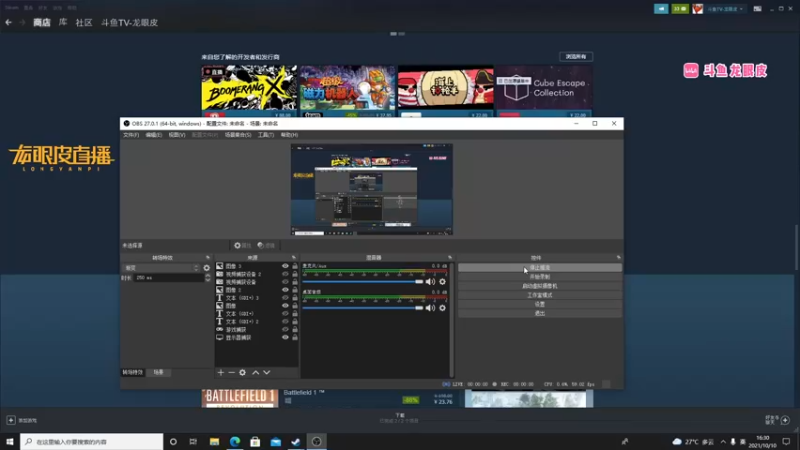This screenshot has width=800, height=450.
Task: Open OBS 编辑(E) menu
Action: tap(153, 135)
